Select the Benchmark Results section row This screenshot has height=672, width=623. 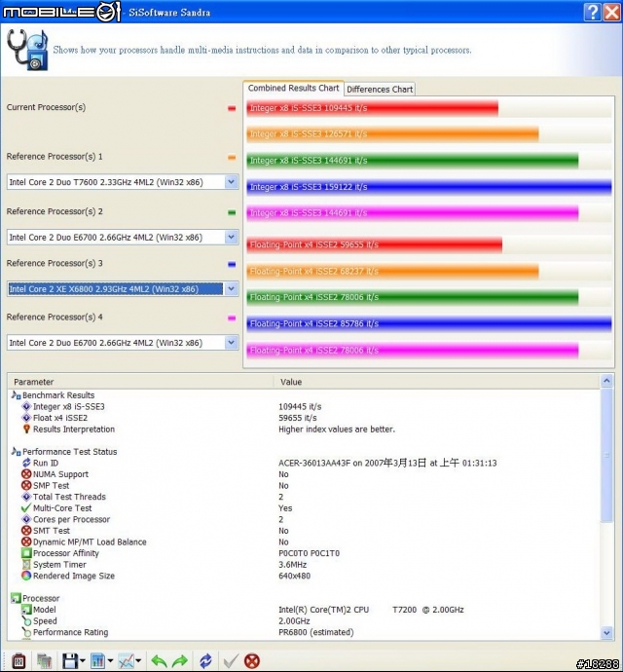(305, 395)
